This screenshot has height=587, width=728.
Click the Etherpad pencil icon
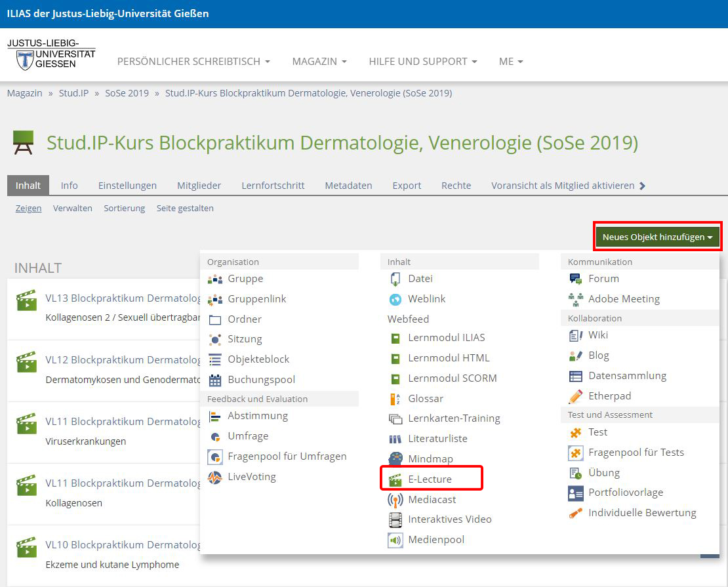pyautogui.click(x=576, y=396)
